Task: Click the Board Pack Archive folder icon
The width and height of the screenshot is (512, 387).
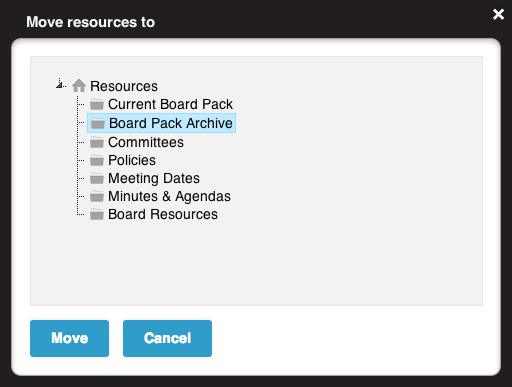Action: click(x=98, y=123)
